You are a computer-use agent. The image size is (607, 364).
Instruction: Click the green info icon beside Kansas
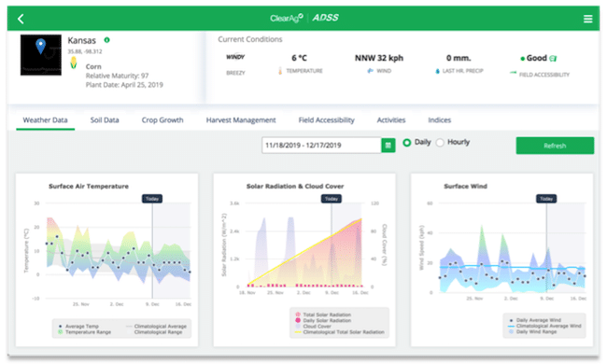[106, 40]
